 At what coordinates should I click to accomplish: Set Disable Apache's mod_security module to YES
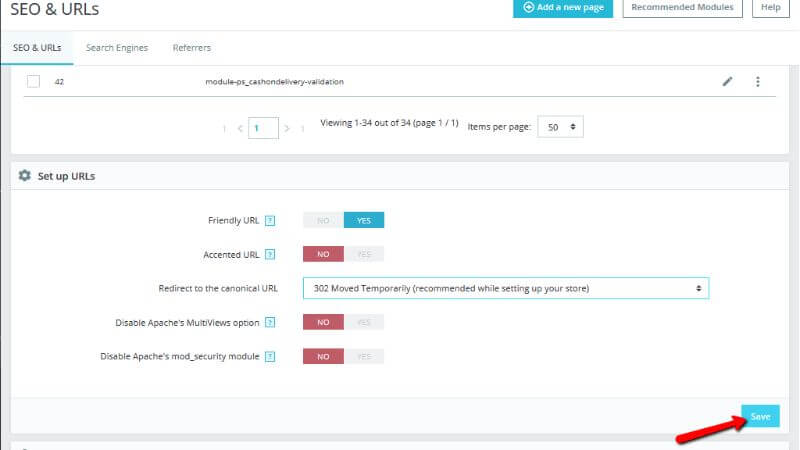364,356
